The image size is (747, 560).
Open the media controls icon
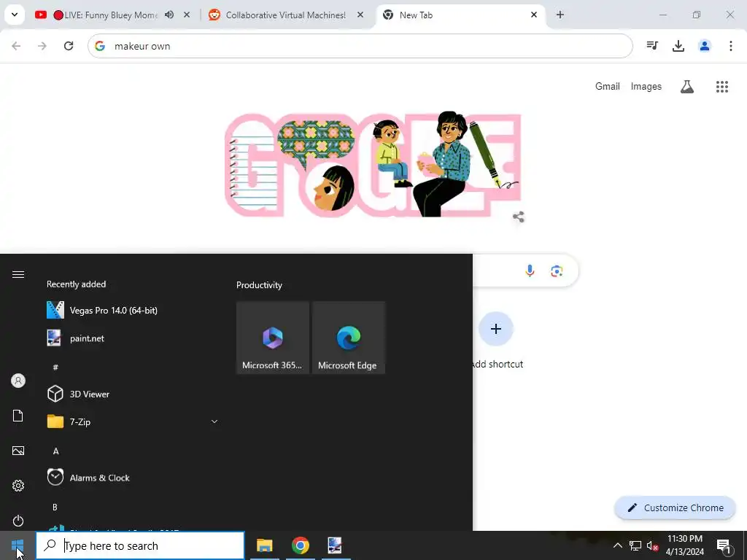(x=652, y=46)
